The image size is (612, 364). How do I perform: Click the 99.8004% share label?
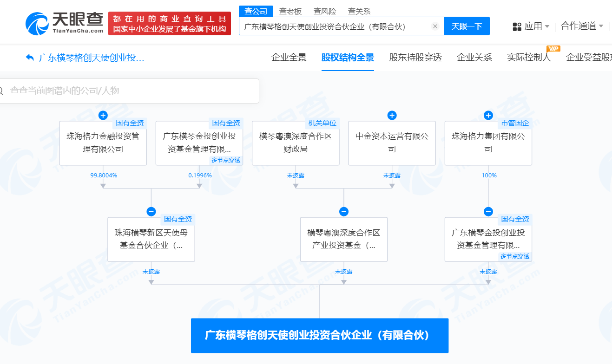(103, 175)
